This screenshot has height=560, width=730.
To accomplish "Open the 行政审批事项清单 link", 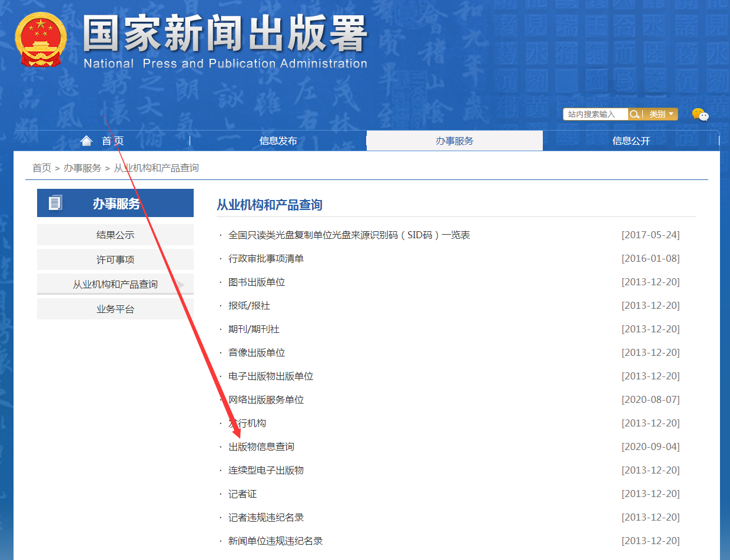I will point(266,259).
